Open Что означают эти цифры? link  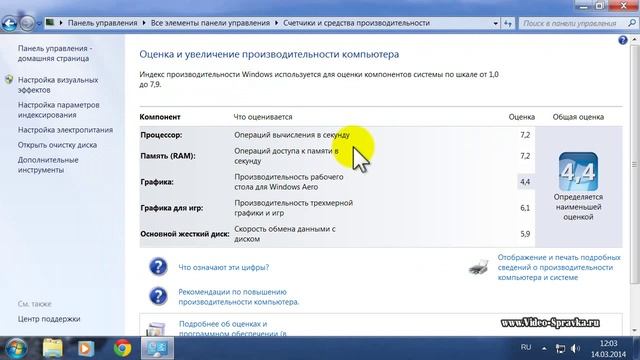pos(224,267)
